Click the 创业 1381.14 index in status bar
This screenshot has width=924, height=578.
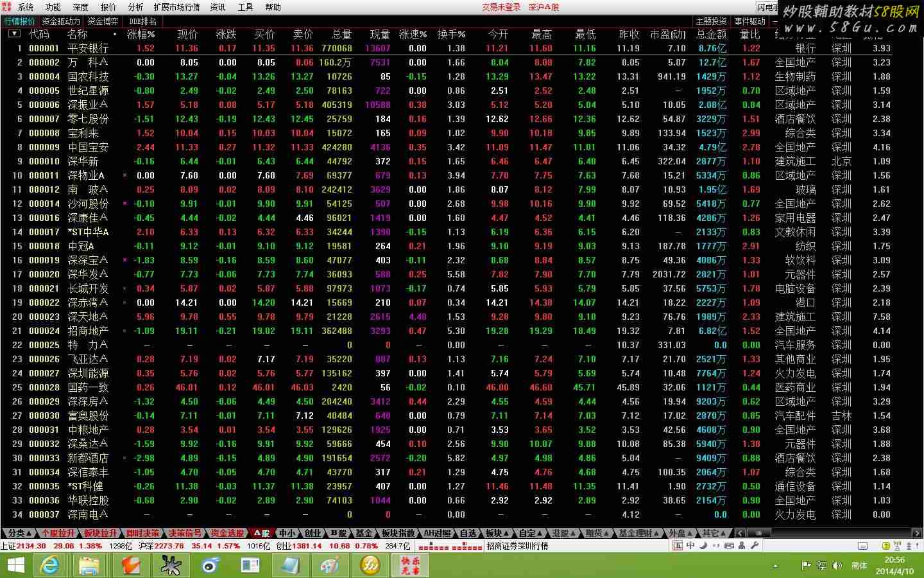[298, 546]
